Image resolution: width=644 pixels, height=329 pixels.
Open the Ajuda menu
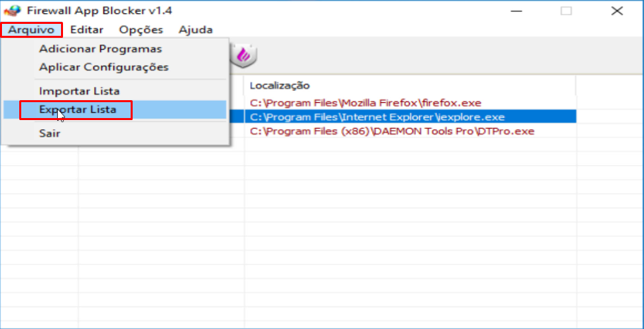click(x=196, y=30)
